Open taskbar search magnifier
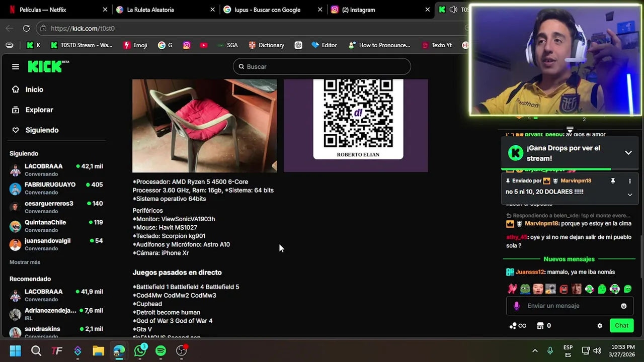 coord(36,351)
